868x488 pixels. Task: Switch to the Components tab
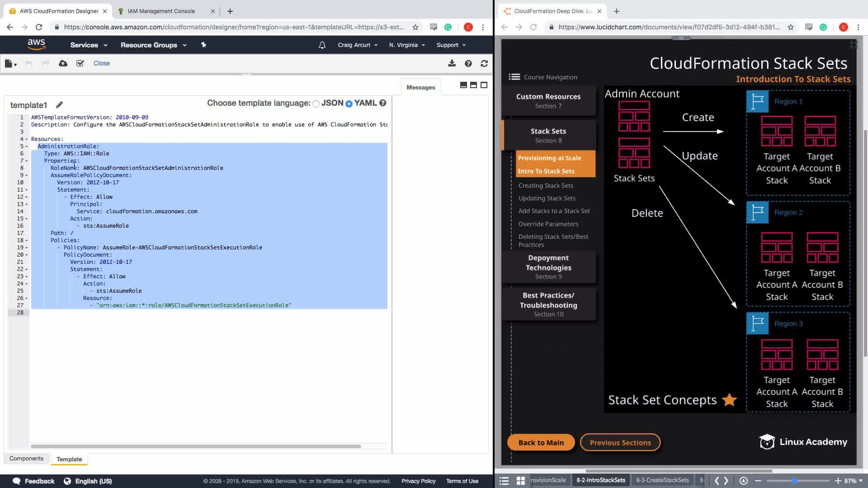coord(26,459)
